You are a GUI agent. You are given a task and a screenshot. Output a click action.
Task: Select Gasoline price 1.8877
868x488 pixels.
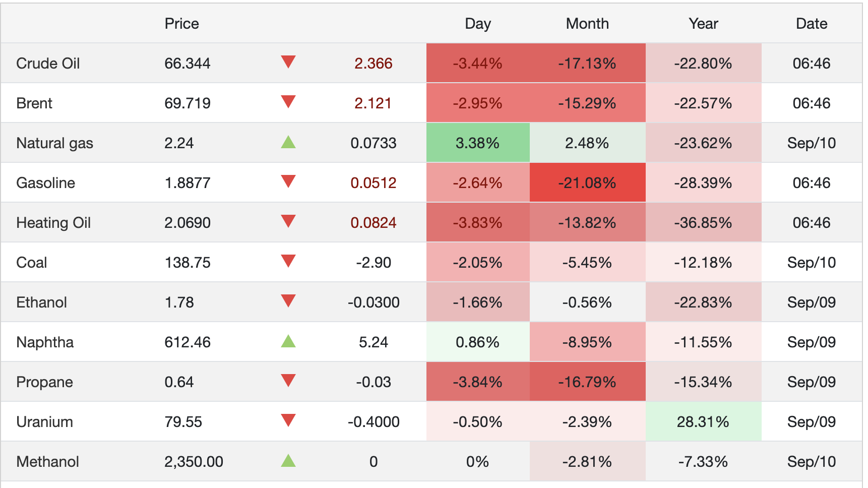(x=187, y=183)
